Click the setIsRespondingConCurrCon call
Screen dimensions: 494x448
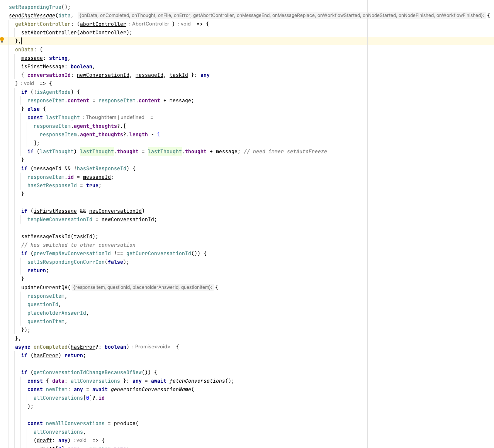coord(66,262)
